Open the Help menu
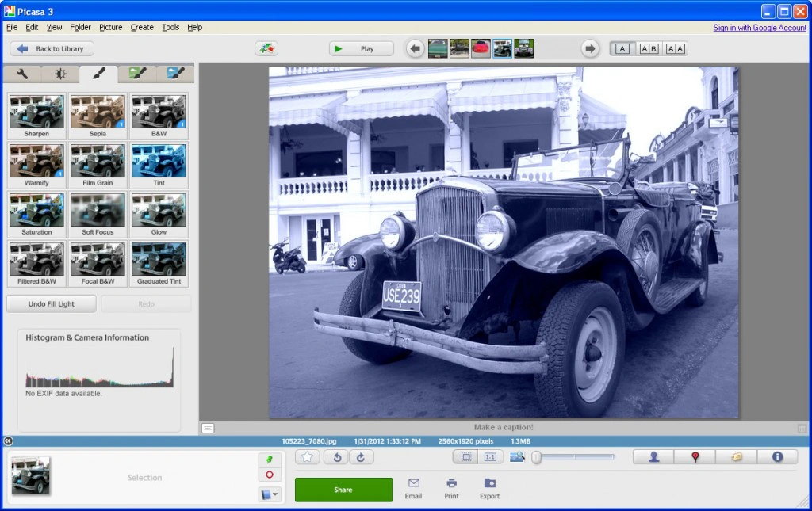This screenshot has width=812, height=511. coord(195,27)
